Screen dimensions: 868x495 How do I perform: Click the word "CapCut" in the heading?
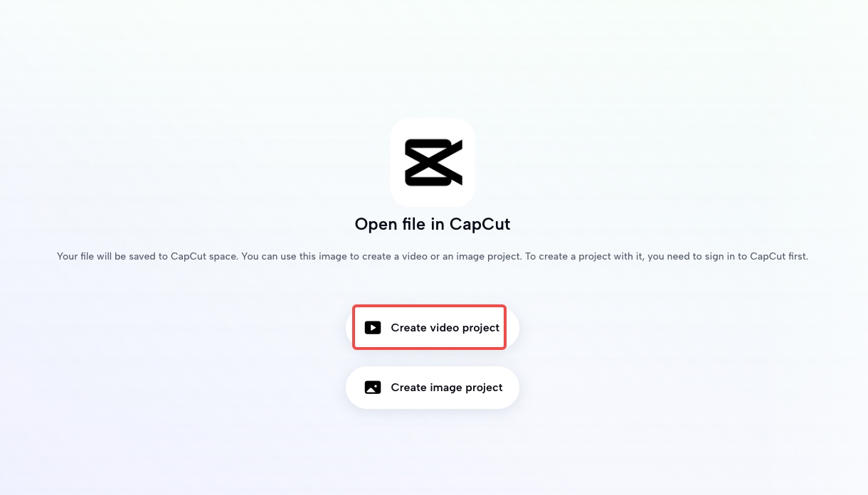480,225
